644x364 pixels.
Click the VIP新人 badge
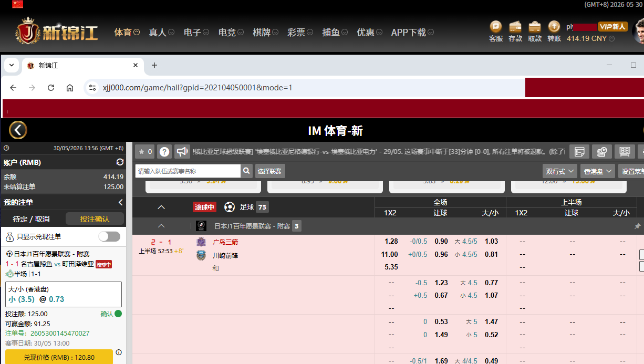(612, 26)
